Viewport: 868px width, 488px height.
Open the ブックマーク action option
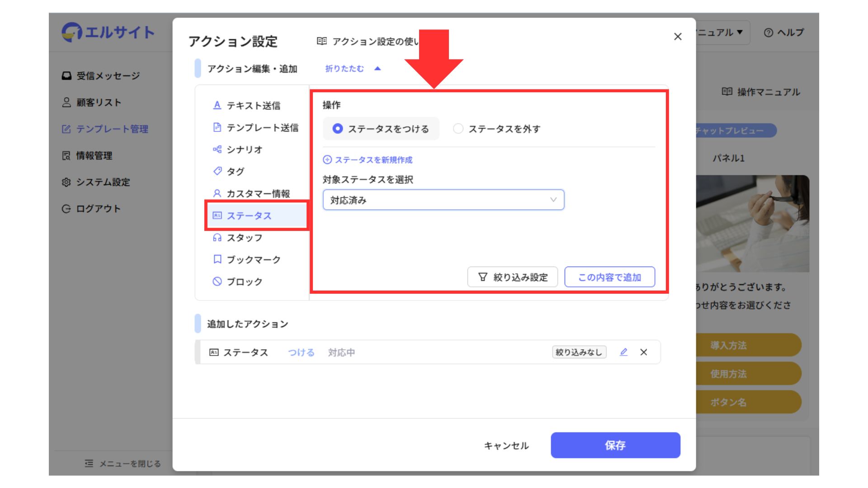pos(253,259)
